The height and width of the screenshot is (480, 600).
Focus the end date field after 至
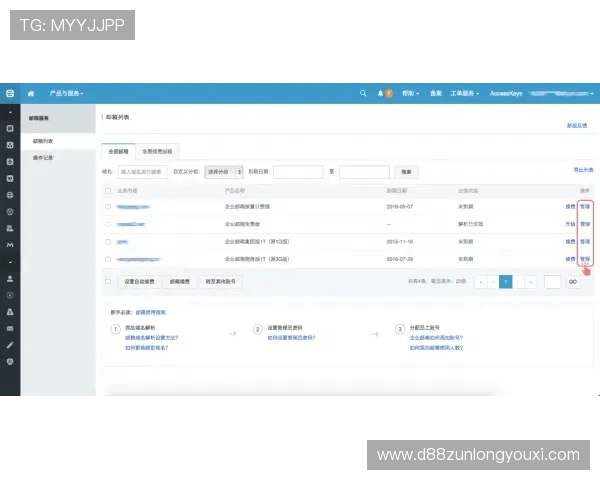(x=364, y=172)
